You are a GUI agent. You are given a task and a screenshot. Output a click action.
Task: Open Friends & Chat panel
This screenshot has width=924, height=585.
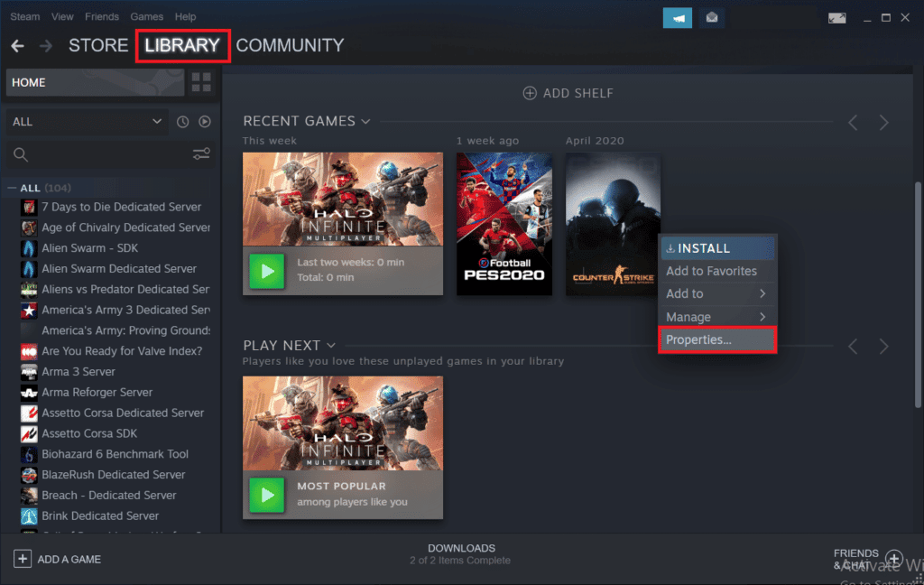point(857,555)
